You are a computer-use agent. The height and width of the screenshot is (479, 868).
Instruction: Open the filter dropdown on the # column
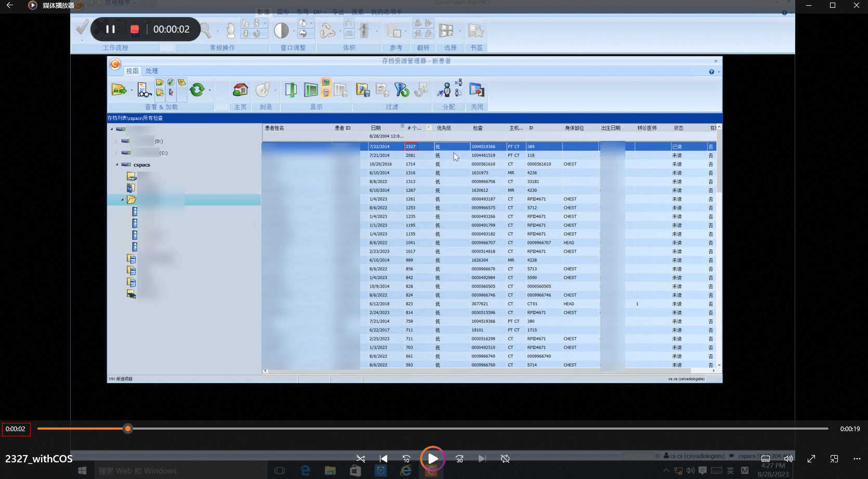pyautogui.click(x=429, y=128)
